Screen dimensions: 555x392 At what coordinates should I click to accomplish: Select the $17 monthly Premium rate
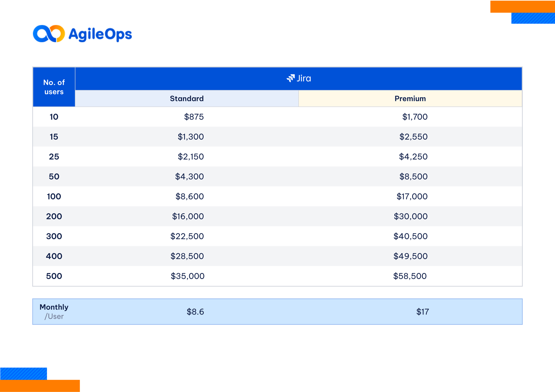[422, 311]
